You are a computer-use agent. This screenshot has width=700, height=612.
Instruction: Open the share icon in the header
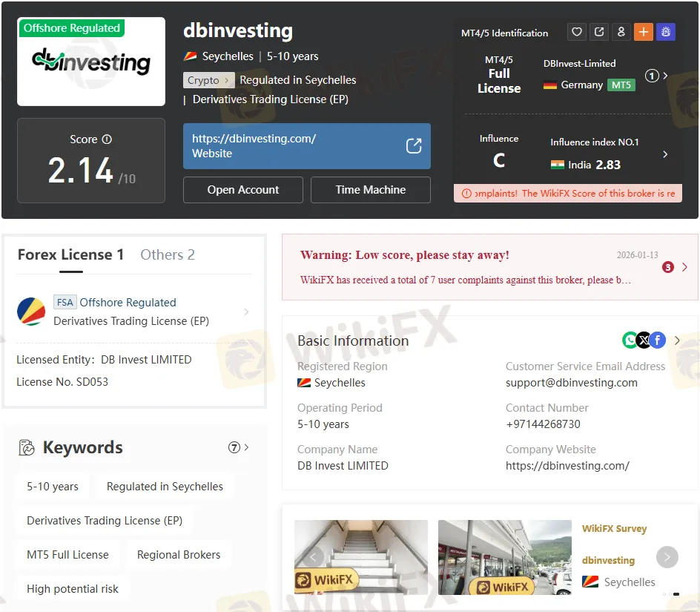click(599, 32)
